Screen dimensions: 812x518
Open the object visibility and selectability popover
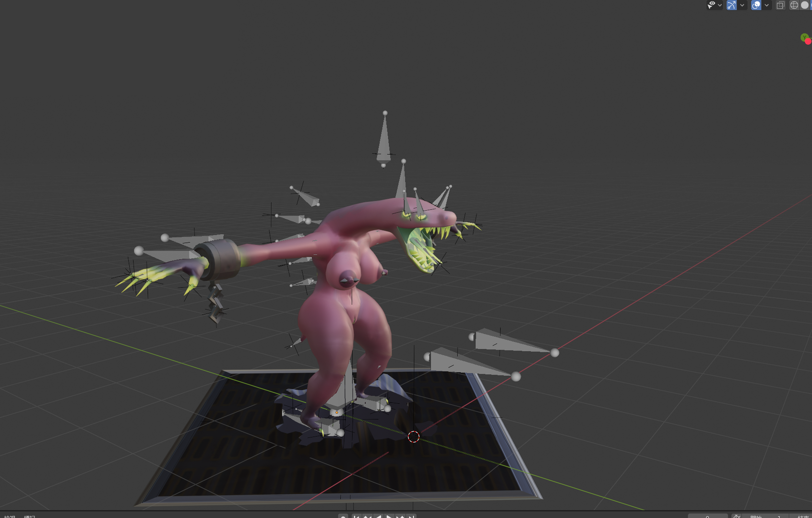coord(712,5)
